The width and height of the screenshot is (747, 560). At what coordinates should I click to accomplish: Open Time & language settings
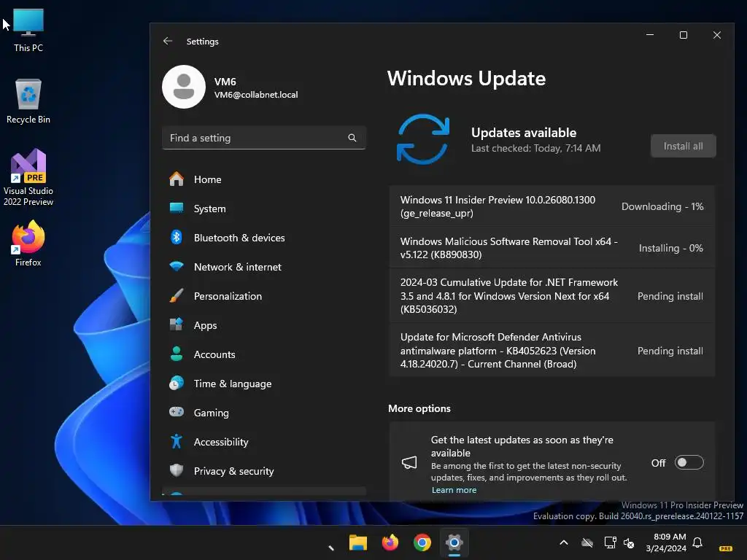pos(263,383)
